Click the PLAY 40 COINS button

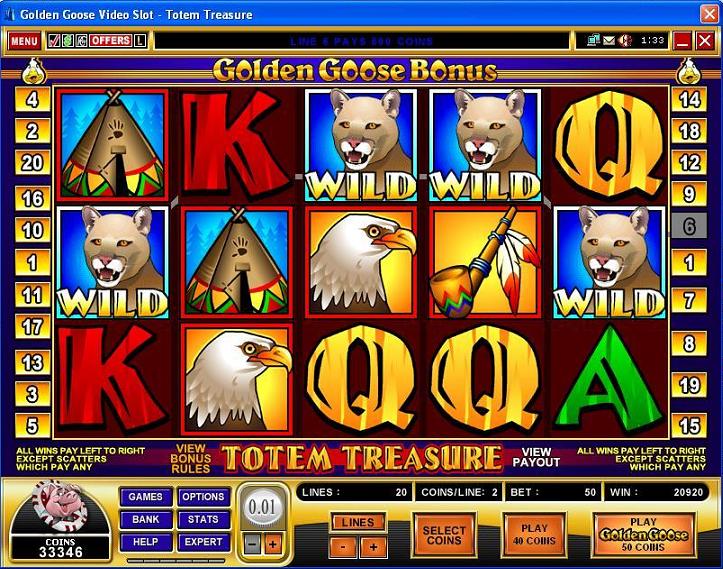(534, 535)
